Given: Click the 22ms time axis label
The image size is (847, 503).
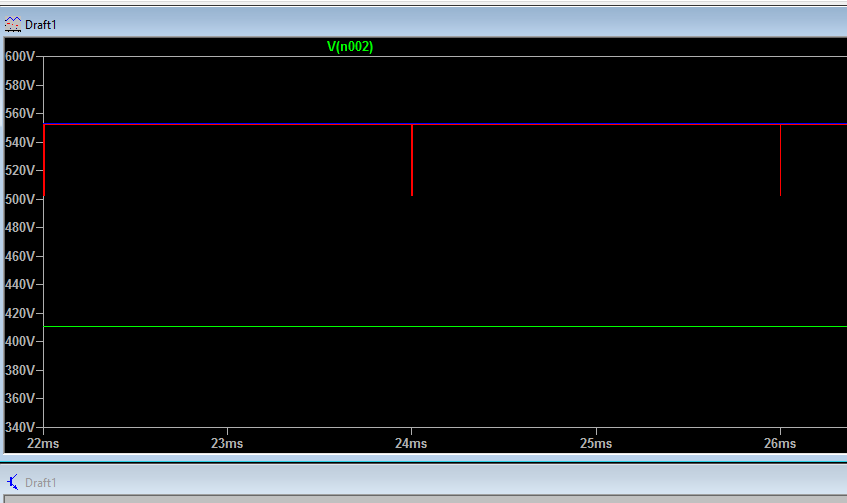Looking at the screenshot, I should tap(43, 444).
